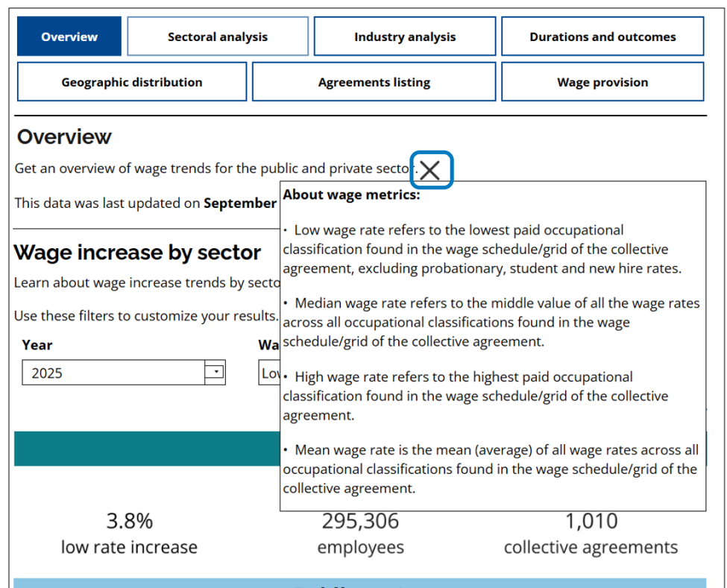Open the Overview tab

pyautogui.click(x=69, y=37)
